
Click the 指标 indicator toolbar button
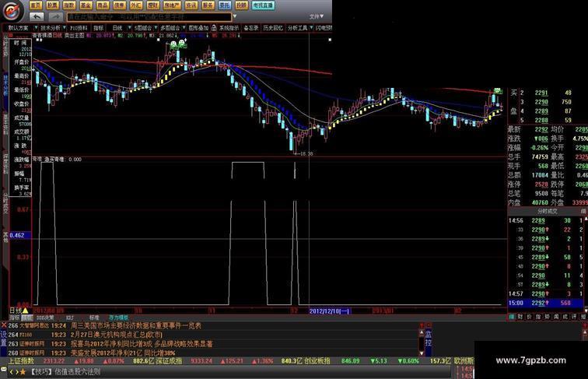point(98,28)
